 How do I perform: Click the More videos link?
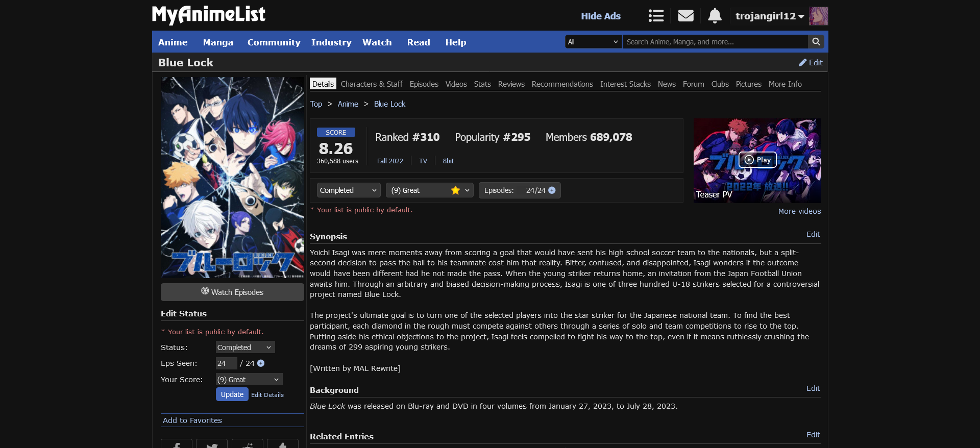799,211
